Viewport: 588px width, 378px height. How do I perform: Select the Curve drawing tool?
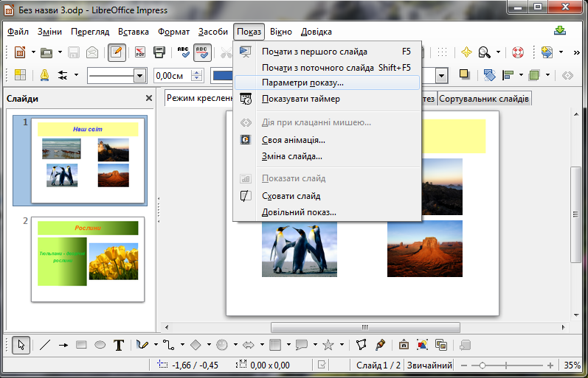pyautogui.click(x=142, y=345)
